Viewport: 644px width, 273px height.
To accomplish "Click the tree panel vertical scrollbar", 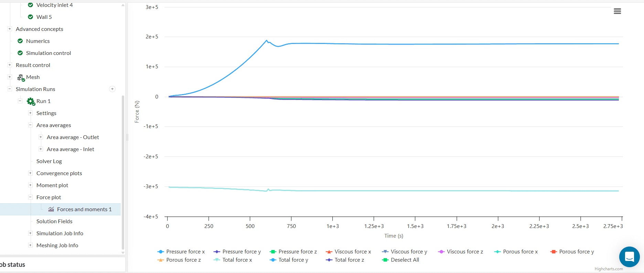I will 123,172.
